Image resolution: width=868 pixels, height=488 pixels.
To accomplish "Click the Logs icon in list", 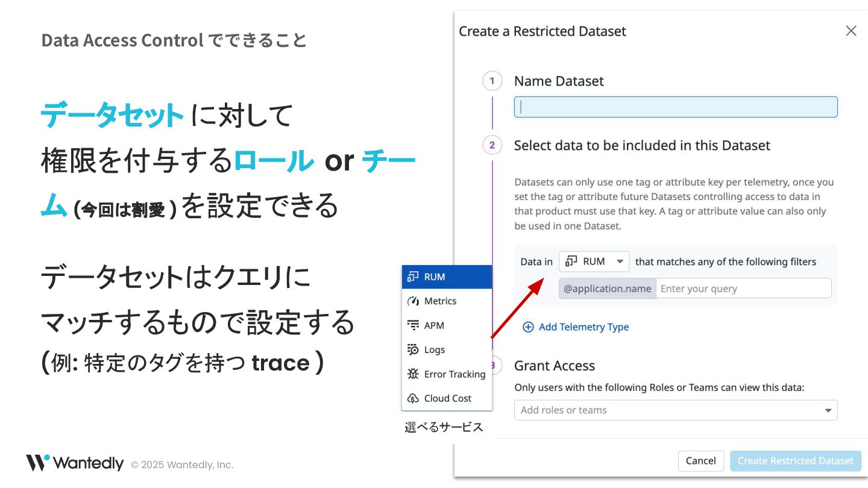I will 413,349.
